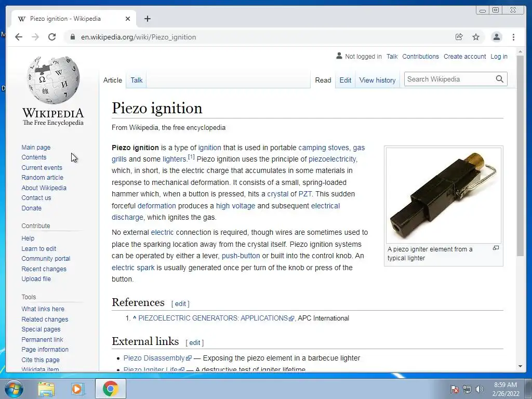Follow the piezoelectricity link
The height and width of the screenshot is (399, 532).
tap(332, 159)
